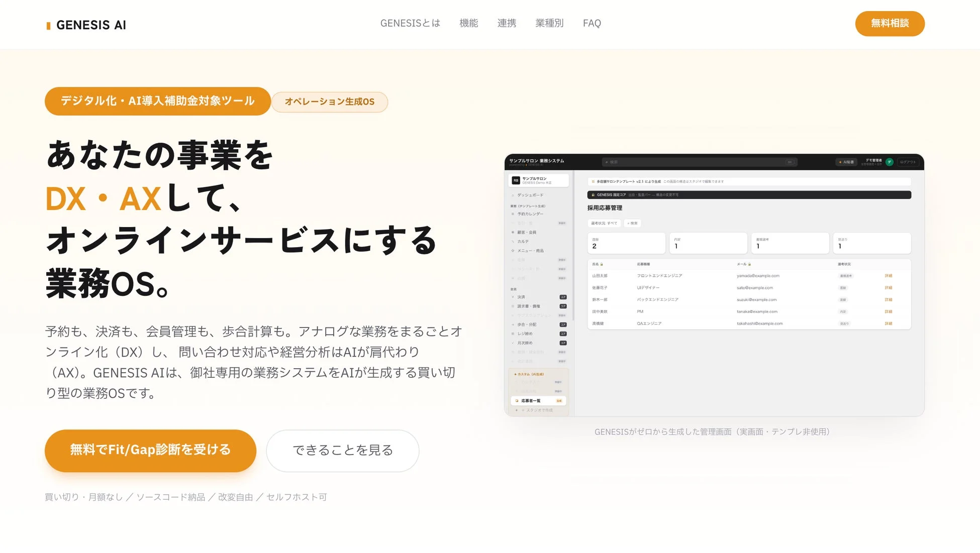Open the 機能 navigation link

(x=468, y=23)
